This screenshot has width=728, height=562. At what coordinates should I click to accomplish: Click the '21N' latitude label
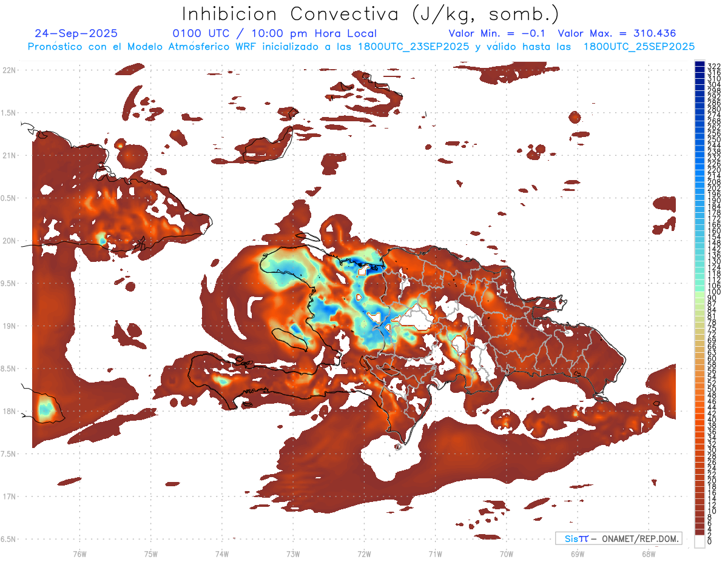[x=8, y=156]
